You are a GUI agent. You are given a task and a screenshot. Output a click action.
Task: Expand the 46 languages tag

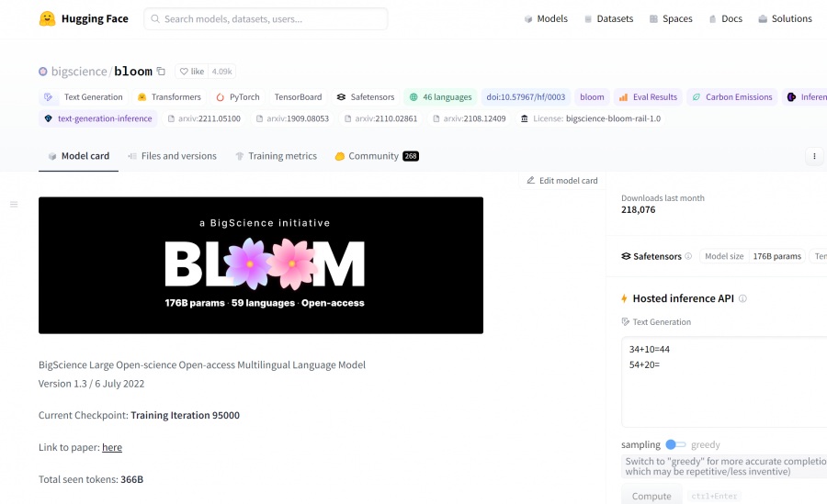click(440, 97)
